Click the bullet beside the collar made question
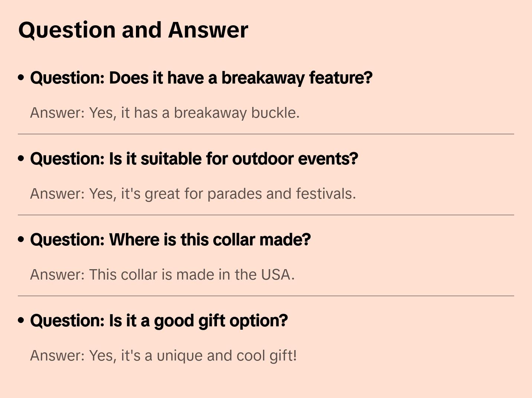The height and width of the screenshot is (398, 532). [21, 239]
